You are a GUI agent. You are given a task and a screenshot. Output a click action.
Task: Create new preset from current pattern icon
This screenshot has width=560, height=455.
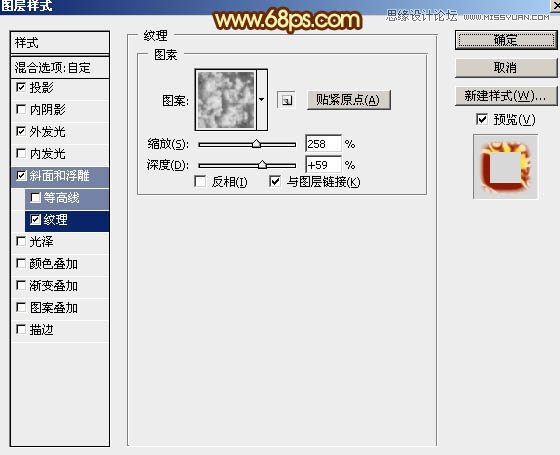coord(286,100)
